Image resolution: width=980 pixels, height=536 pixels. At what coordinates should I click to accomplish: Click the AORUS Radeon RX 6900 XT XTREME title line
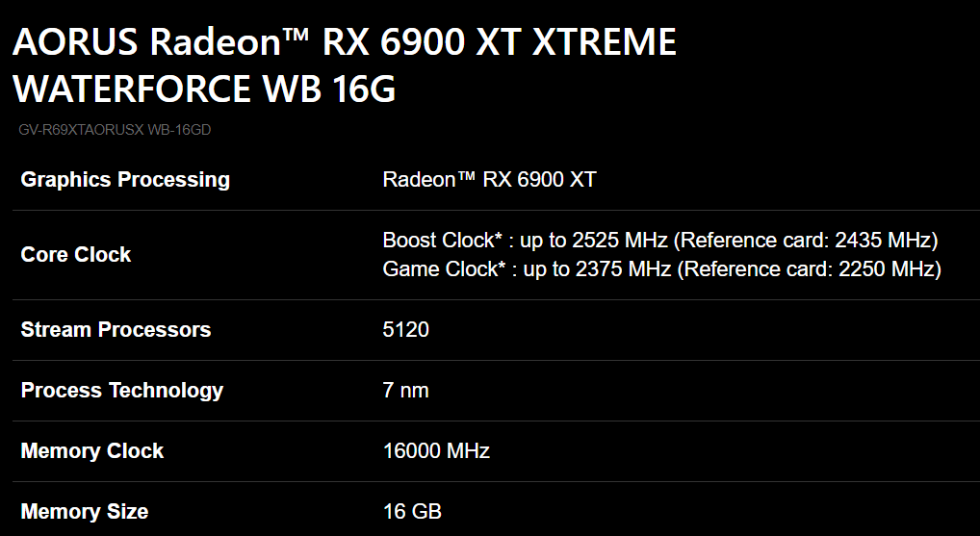pyautogui.click(x=344, y=43)
